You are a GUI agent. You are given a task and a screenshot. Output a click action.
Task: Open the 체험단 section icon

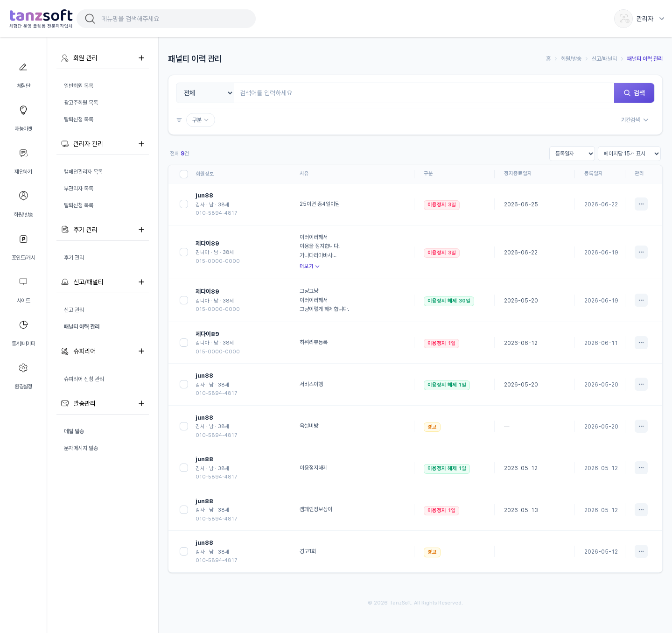tap(23, 67)
